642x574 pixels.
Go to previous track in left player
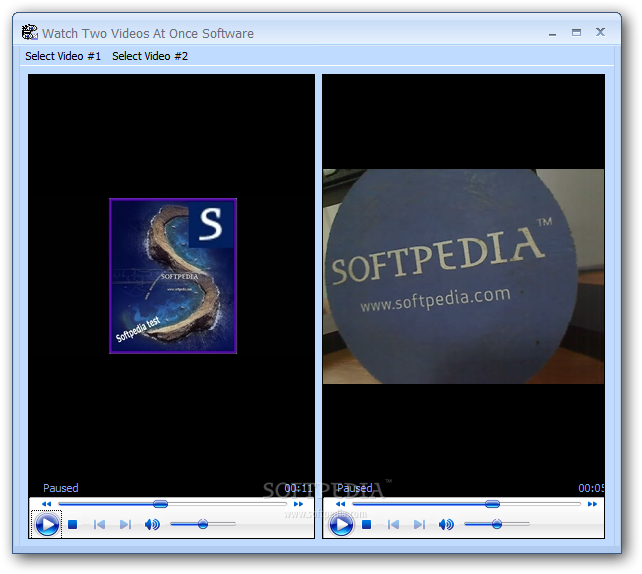click(x=99, y=524)
